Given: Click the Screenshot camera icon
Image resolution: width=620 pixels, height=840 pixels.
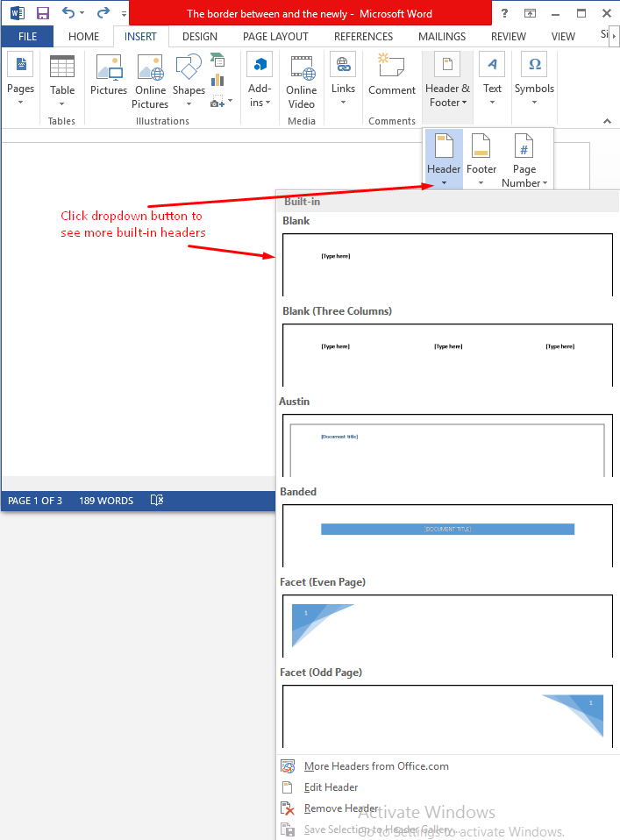Looking at the screenshot, I should tap(217, 102).
